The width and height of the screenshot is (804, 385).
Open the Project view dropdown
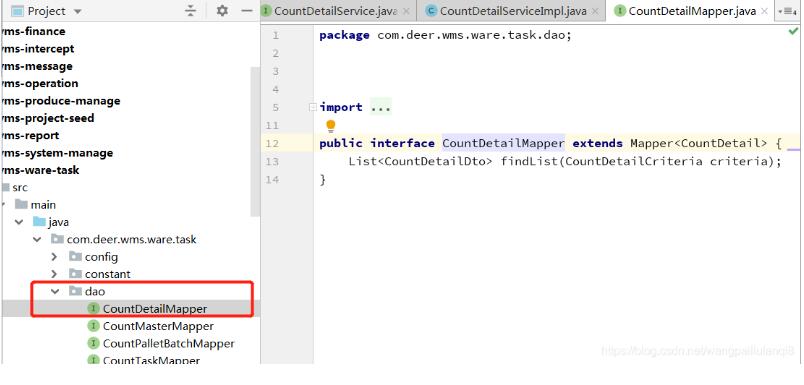[x=77, y=11]
